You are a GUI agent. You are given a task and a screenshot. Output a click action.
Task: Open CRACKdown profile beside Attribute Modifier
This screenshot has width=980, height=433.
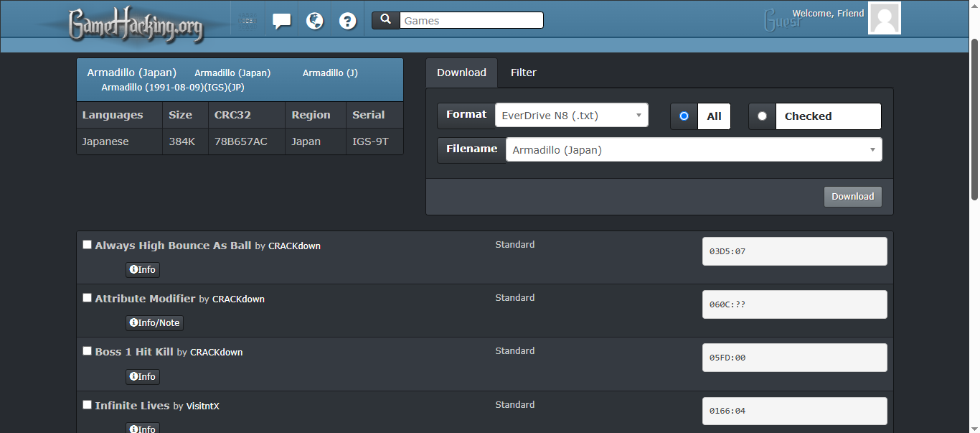tap(239, 299)
